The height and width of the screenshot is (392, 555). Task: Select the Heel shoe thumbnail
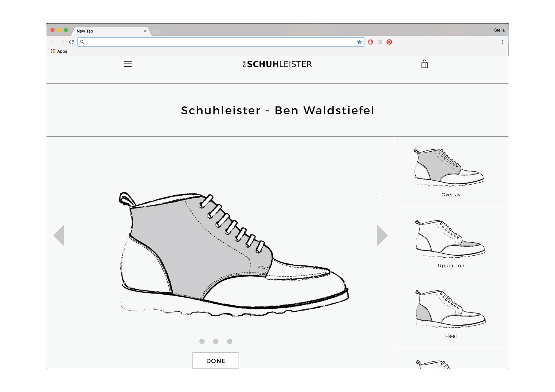(450, 309)
